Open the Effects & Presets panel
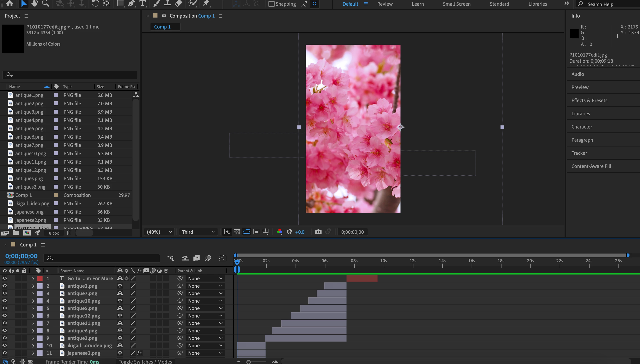Viewport: 640px width, 364px height. tap(589, 100)
